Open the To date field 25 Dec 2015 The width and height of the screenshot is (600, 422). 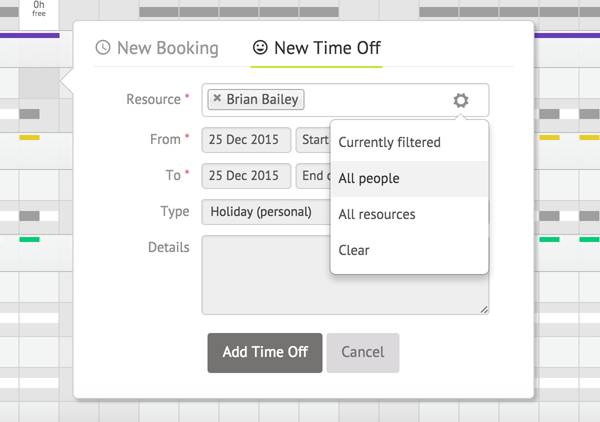[x=246, y=176]
